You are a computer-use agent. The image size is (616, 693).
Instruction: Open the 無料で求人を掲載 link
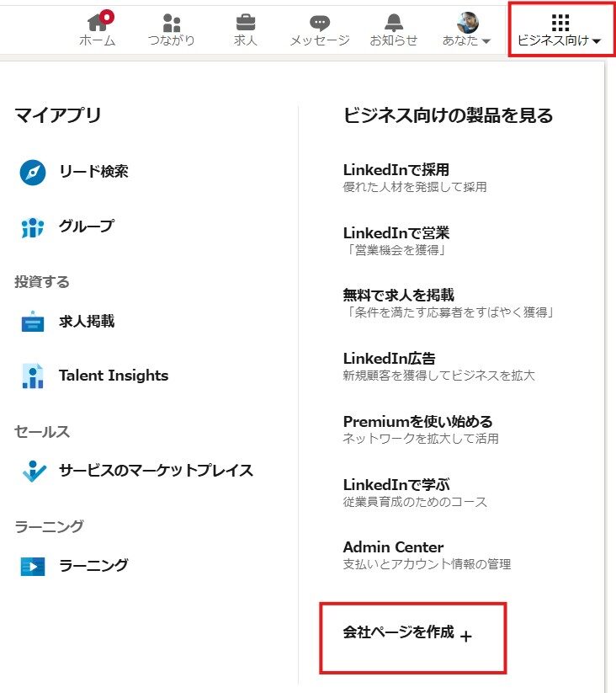tap(399, 296)
